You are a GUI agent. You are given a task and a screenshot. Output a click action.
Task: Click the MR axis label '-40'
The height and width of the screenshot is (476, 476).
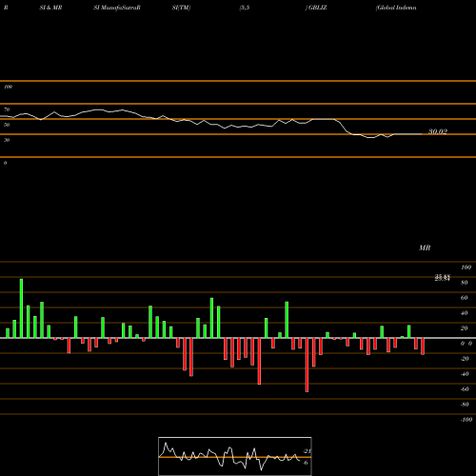pos(465,374)
